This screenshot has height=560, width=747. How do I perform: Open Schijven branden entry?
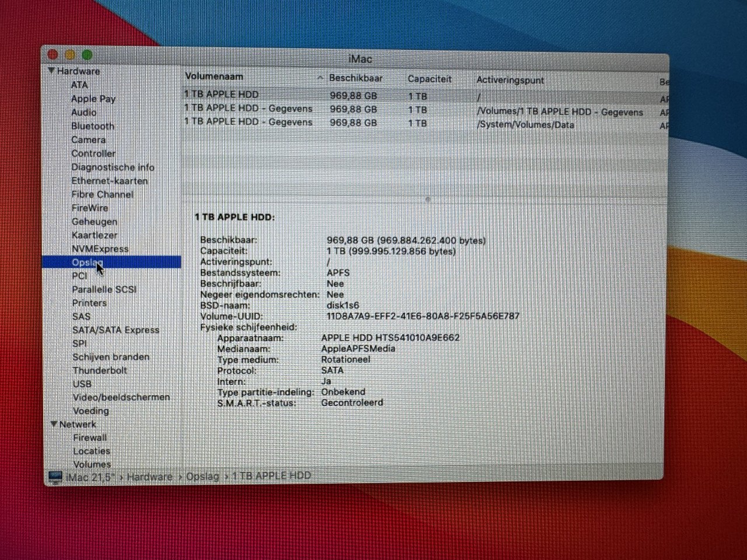[111, 357]
